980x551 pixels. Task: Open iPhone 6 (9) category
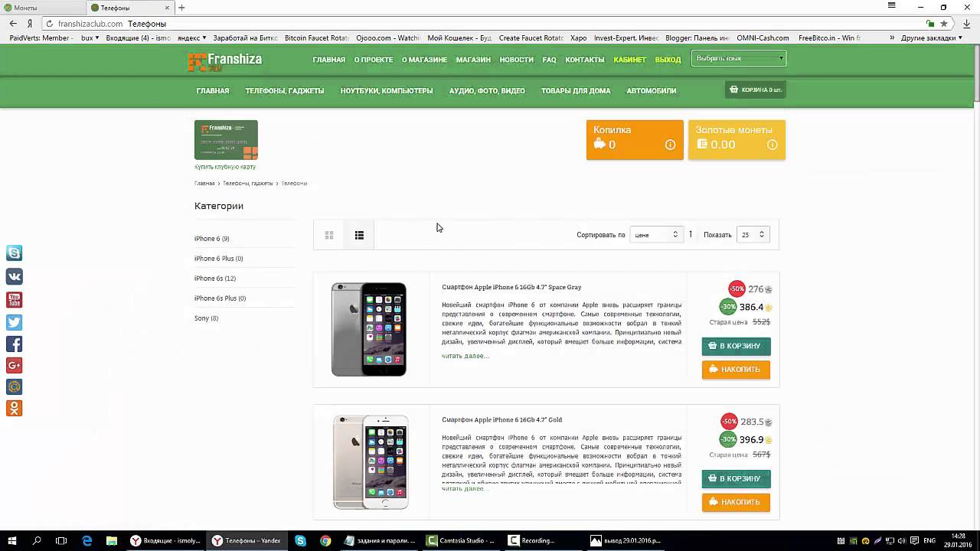coord(211,239)
